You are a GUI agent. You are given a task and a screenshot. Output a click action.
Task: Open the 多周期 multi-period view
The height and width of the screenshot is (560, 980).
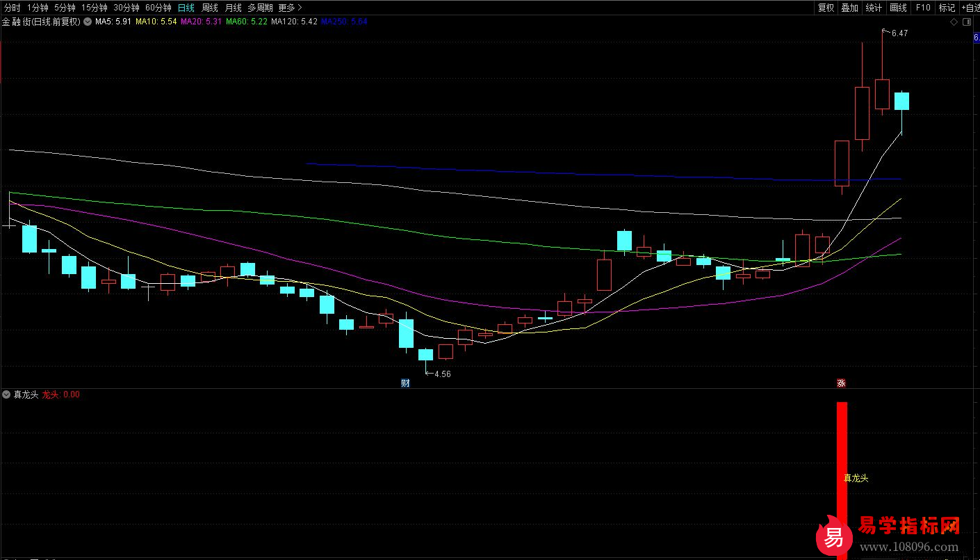[260, 8]
